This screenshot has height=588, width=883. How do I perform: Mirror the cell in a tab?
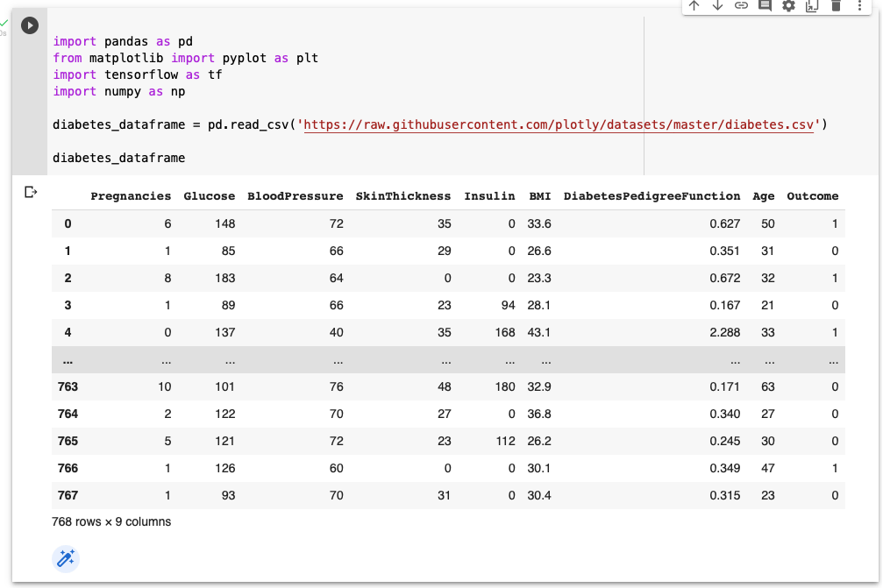812,6
